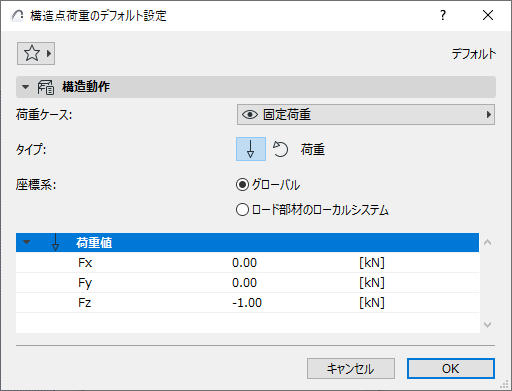Click the [kN] unit in Fy row
The image size is (512, 391).
pyautogui.click(x=372, y=283)
